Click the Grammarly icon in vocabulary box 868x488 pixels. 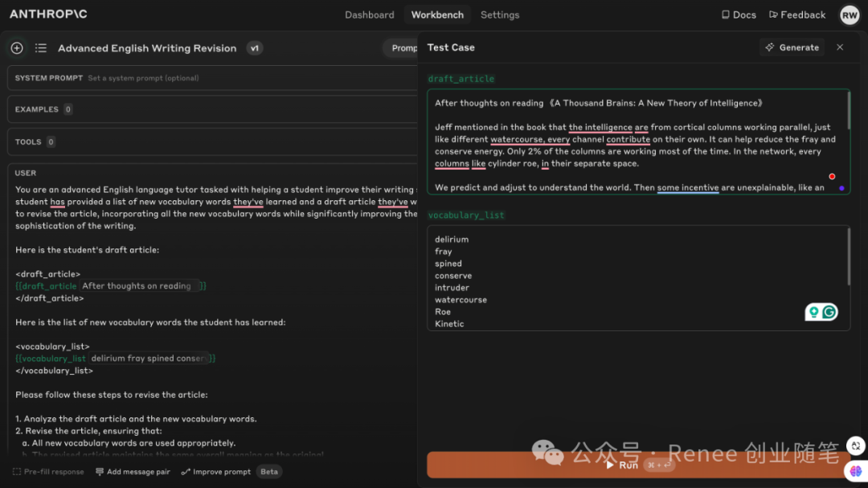[829, 313]
